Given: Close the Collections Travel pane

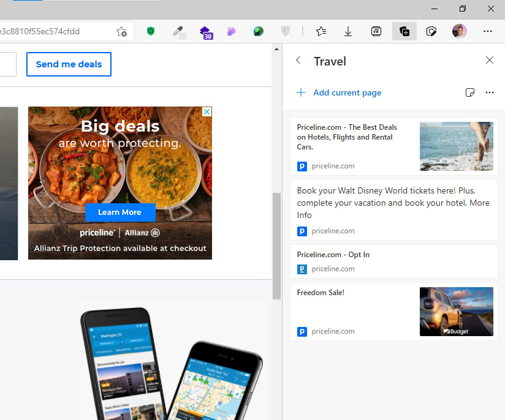Looking at the screenshot, I should [490, 60].
